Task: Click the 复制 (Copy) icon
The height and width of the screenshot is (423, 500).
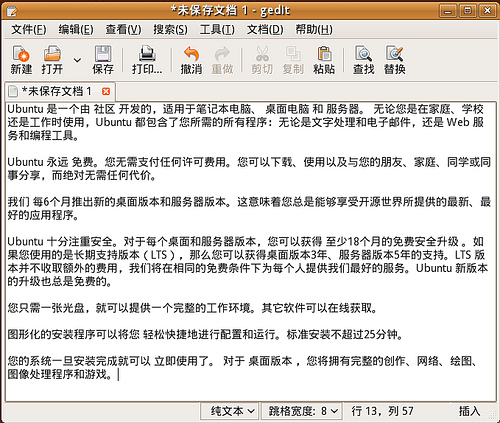Action: [293, 53]
